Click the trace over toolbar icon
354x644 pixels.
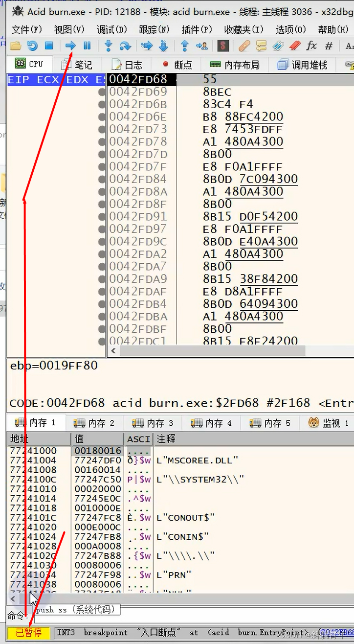pyautogui.click(x=163, y=46)
